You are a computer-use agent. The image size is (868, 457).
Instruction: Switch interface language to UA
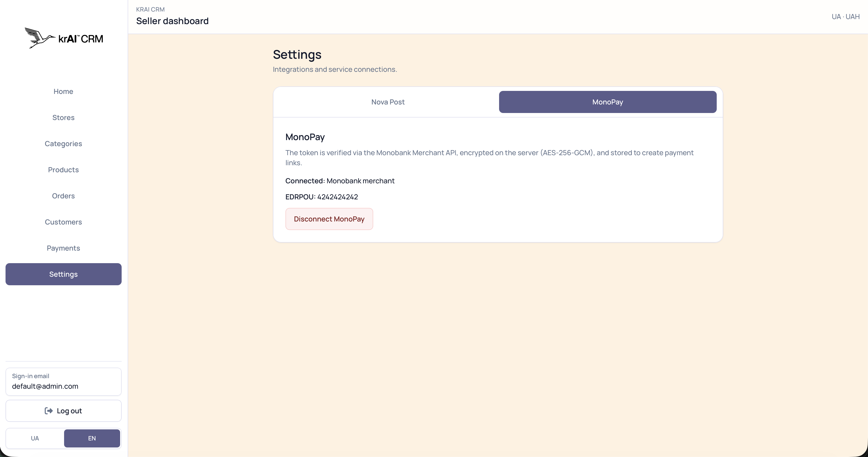pos(35,438)
